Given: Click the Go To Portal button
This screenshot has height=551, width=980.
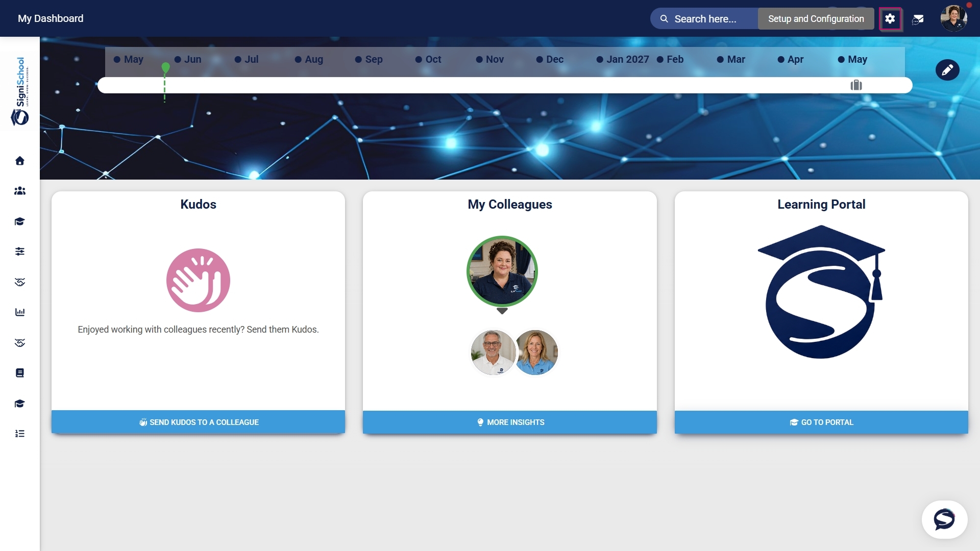Looking at the screenshot, I should coord(821,422).
